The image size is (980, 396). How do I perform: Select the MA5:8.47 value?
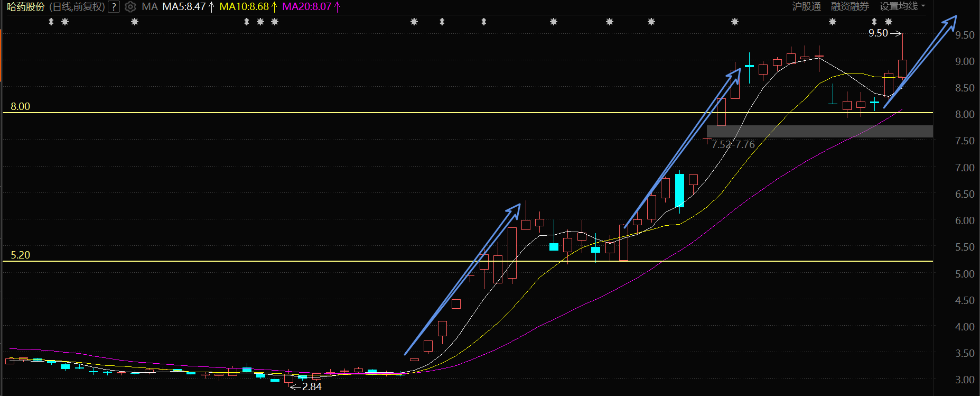(184, 7)
